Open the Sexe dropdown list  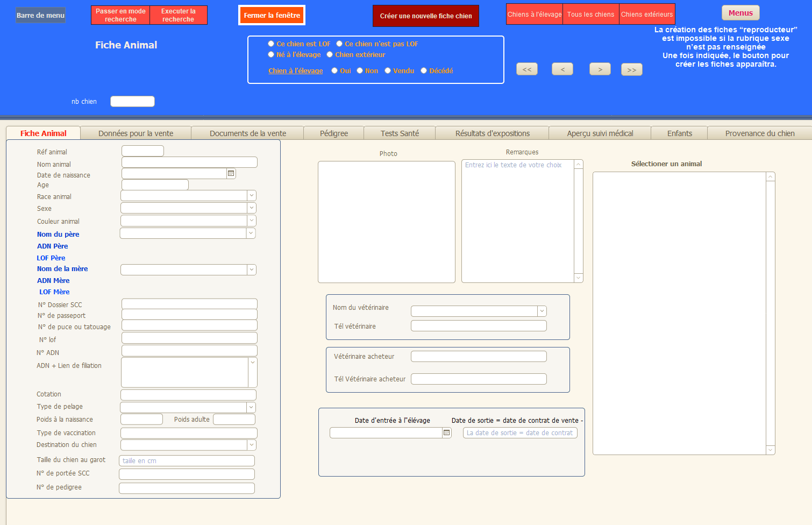(251, 208)
